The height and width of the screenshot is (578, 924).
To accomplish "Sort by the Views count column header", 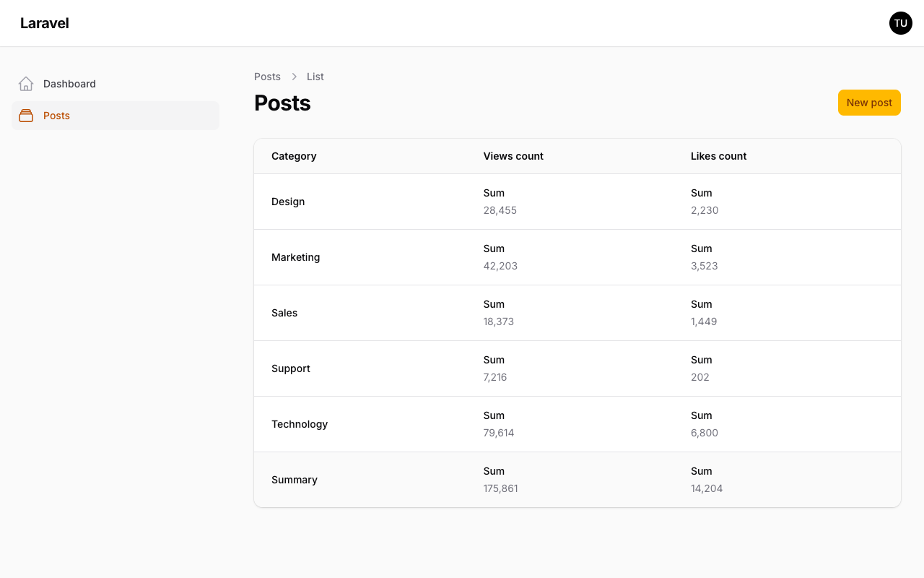I will click(x=513, y=156).
